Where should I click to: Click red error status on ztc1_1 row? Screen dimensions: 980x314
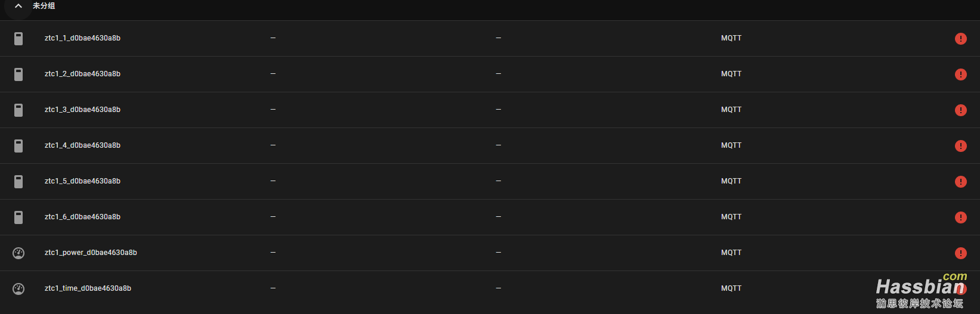(960, 39)
